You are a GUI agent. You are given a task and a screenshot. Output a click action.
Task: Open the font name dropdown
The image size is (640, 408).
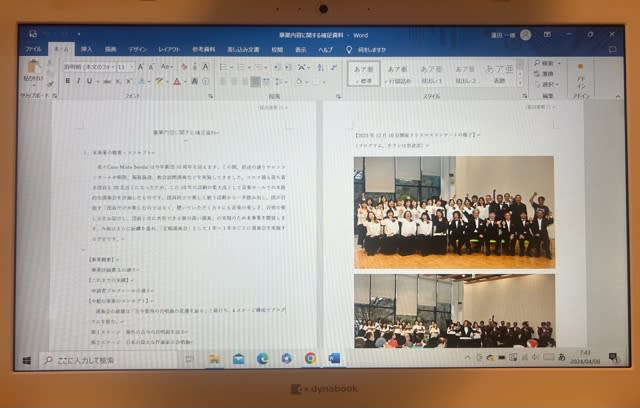click(x=113, y=67)
